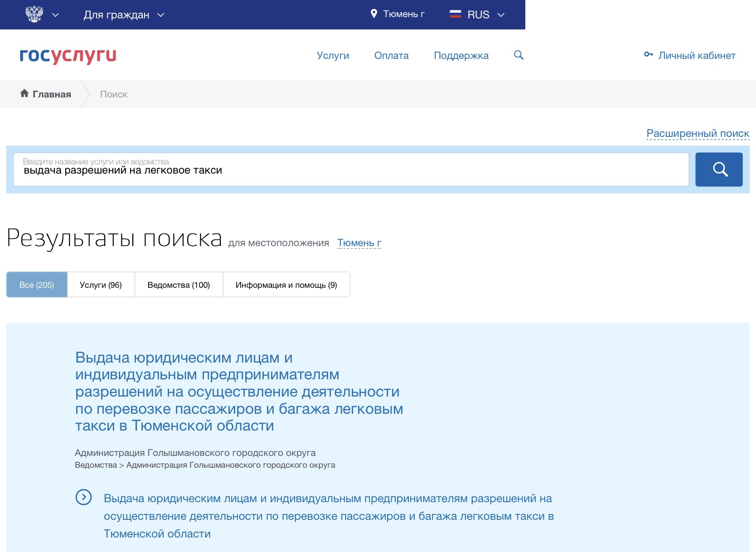Image resolution: width=756 pixels, height=552 pixels.
Task: Expand the emblem dropdown chevron
Action: (55, 15)
